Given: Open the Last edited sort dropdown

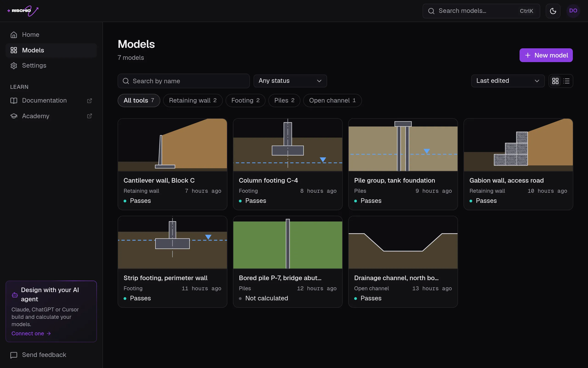Looking at the screenshot, I should click(x=508, y=81).
